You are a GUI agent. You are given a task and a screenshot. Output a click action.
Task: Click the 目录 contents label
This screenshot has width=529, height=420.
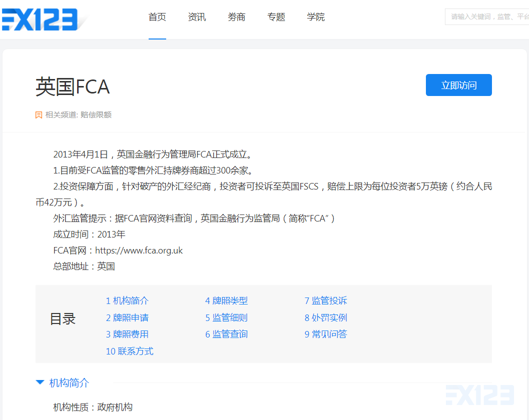[x=63, y=319]
